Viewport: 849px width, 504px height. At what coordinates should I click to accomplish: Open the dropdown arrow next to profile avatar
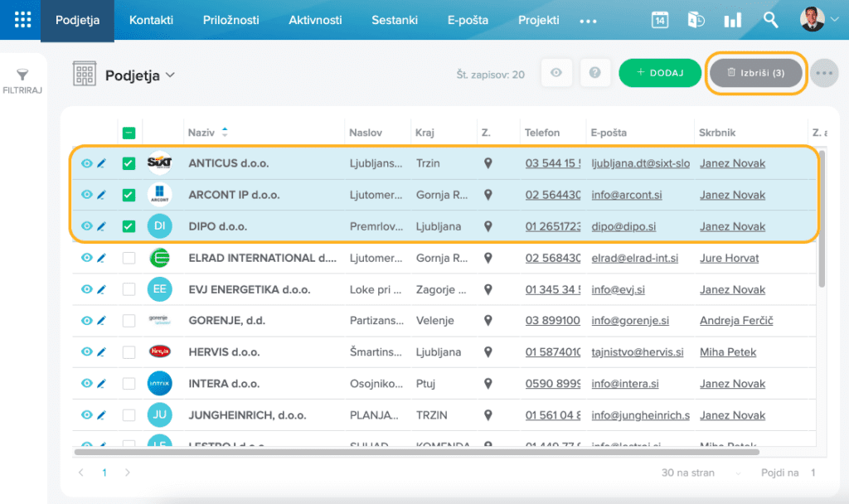[x=835, y=20]
